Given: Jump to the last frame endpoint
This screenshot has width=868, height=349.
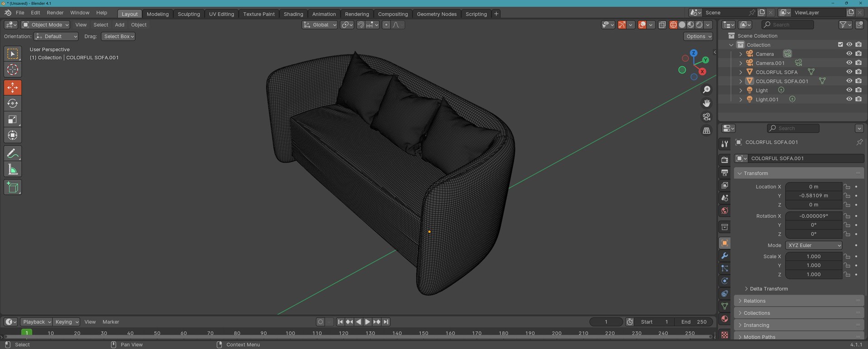Looking at the screenshot, I should click(x=386, y=322).
